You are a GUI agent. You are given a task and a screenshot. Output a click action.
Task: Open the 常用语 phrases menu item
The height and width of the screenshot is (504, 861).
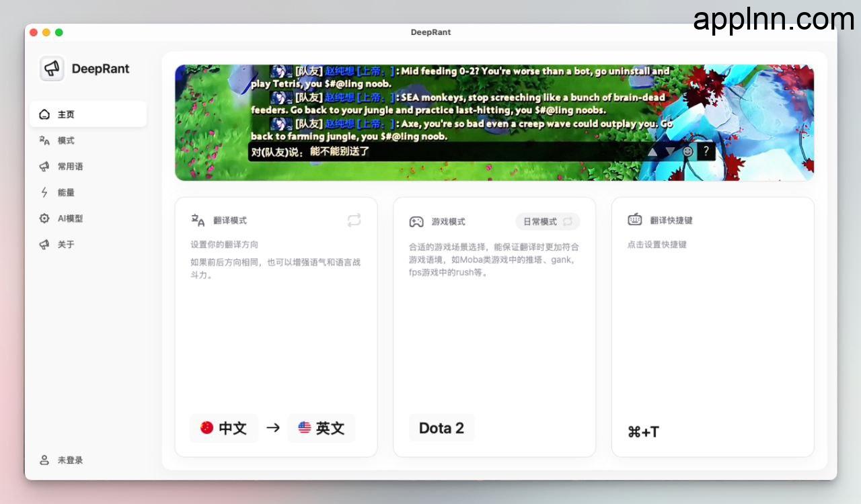88,167
